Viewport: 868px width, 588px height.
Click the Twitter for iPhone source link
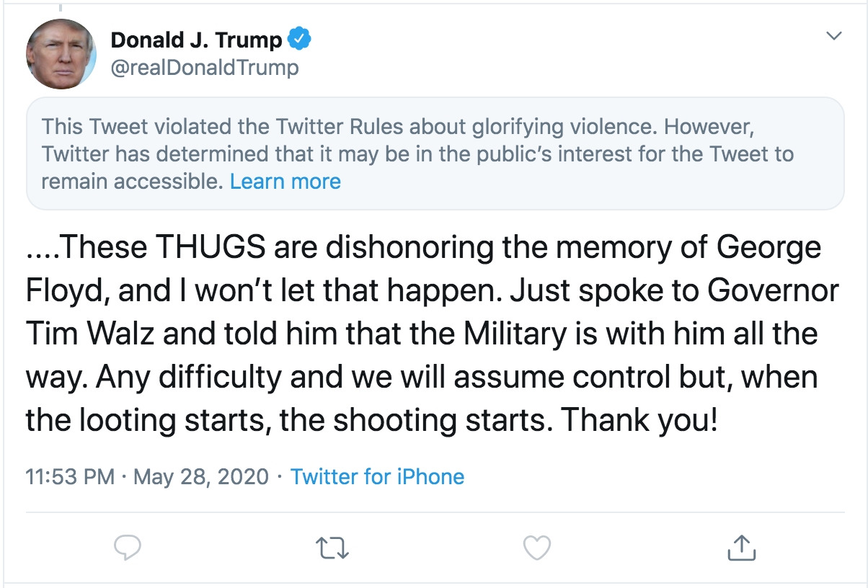coord(377,476)
